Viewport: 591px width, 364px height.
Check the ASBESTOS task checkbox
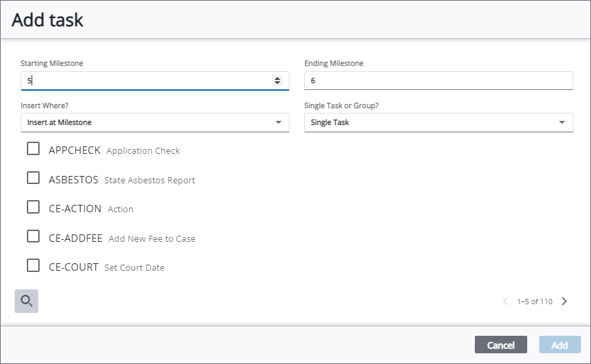click(33, 178)
